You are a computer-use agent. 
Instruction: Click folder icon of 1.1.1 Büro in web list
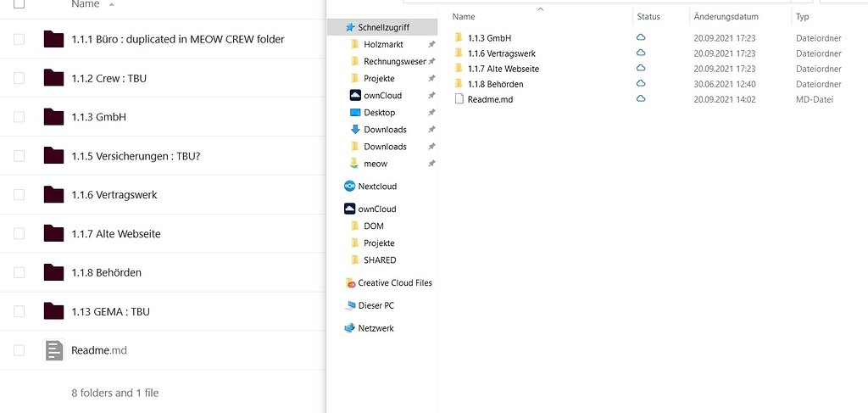[x=53, y=39]
